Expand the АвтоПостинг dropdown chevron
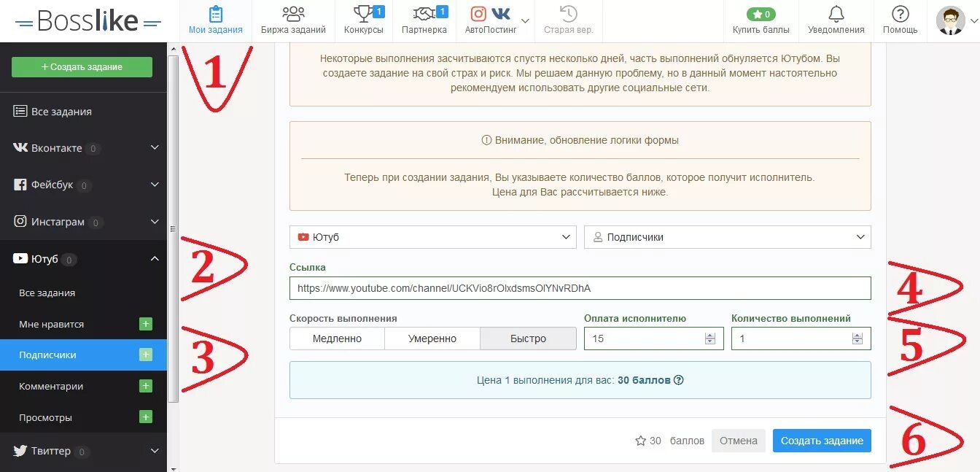 pyautogui.click(x=525, y=21)
